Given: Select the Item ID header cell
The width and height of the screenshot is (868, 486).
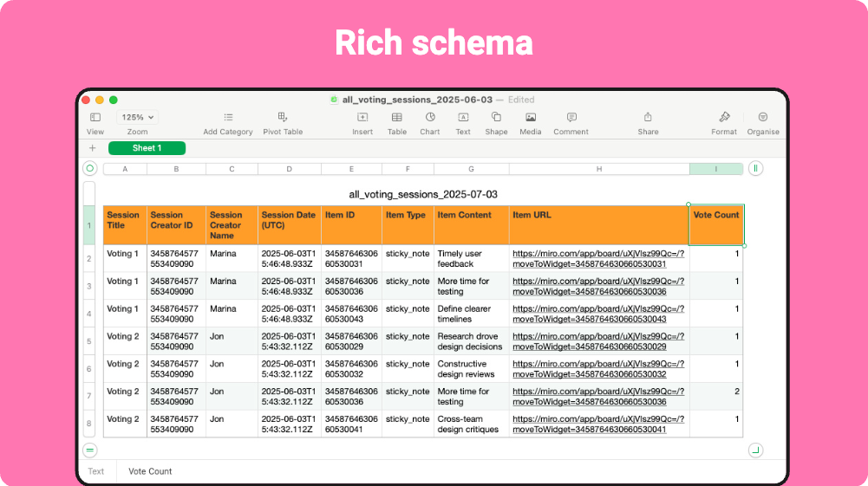Looking at the screenshot, I should click(x=351, y=225).
